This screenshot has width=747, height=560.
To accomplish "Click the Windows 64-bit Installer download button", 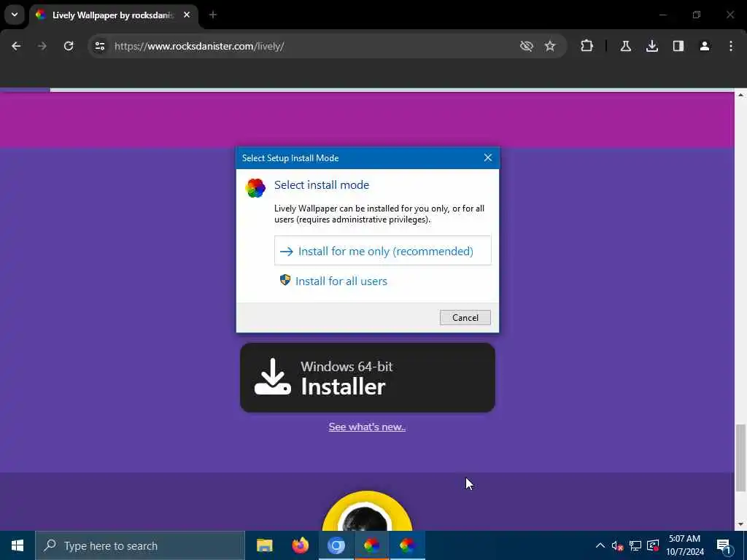I will tap(368, 378).
